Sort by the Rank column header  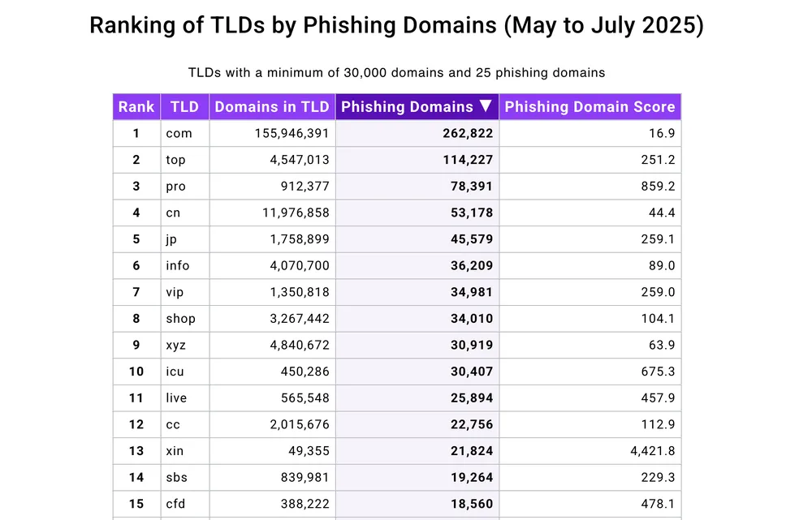pos(136,106)
